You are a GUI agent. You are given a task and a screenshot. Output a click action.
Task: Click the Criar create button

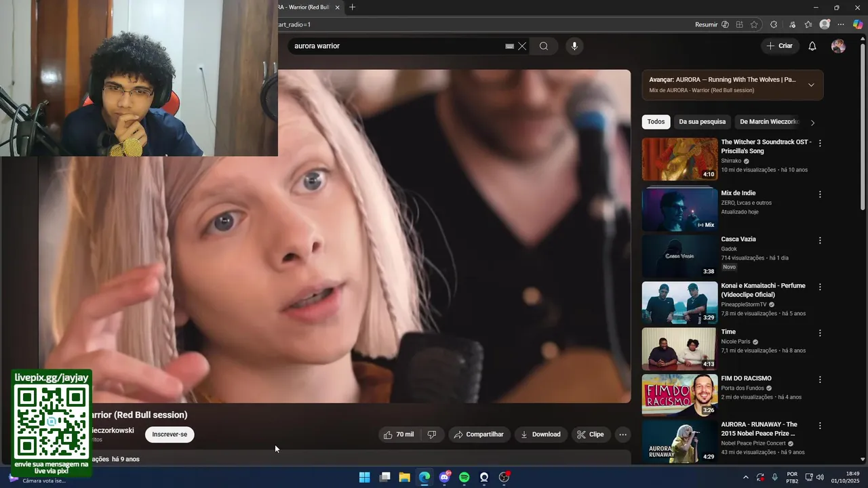tap(780, 46)
